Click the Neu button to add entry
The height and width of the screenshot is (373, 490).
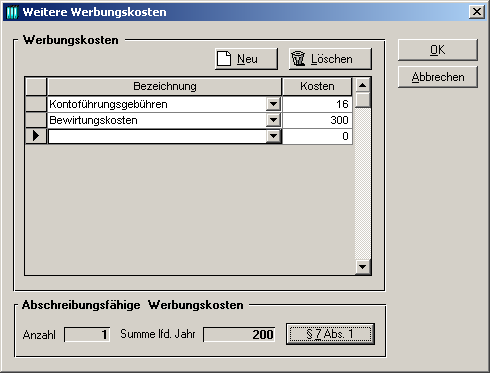pyautogui.click(x=246, y=59)
